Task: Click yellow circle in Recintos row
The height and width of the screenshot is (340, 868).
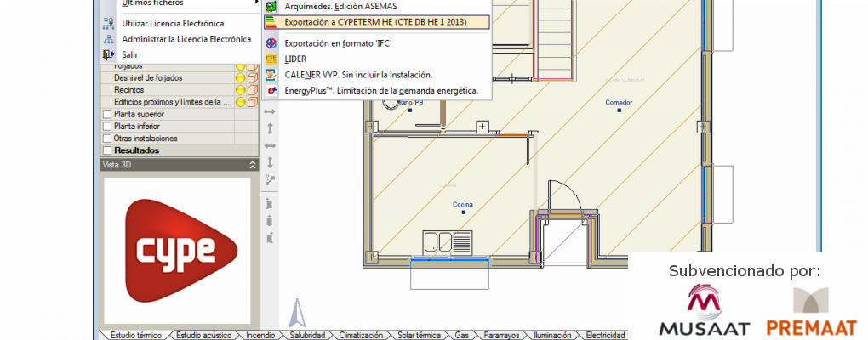Action: tap(240, 90)
